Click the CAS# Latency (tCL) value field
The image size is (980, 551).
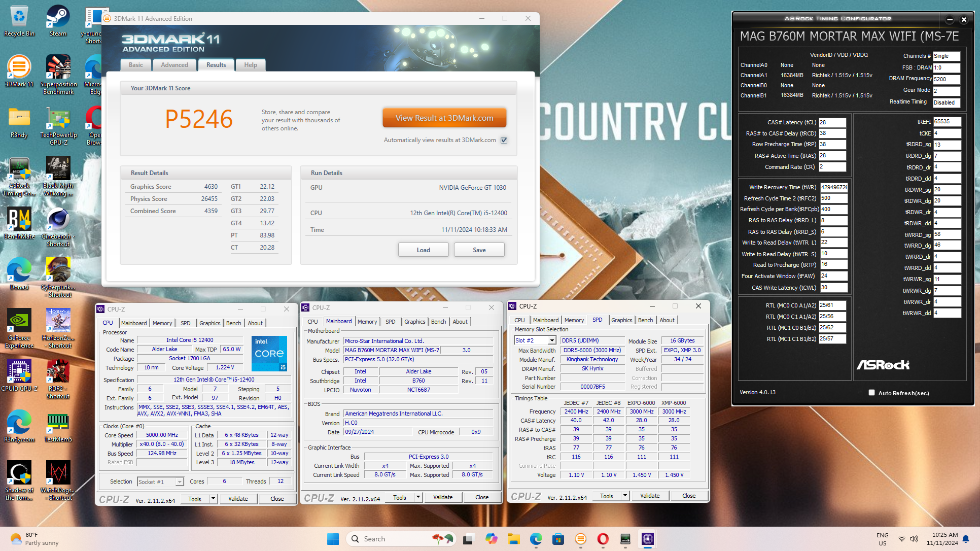tap(832, 122)
